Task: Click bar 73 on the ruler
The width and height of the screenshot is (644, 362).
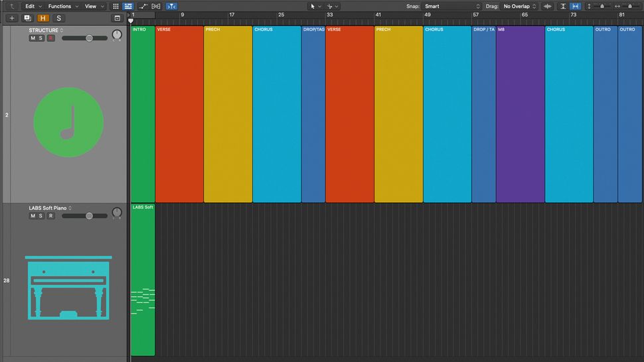Action: tap(574, 15)
